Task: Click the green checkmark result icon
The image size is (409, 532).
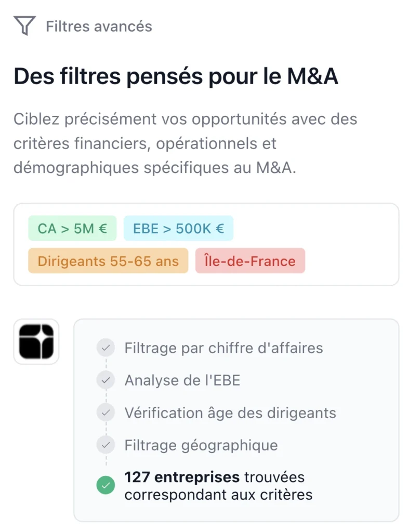Action: [105, 486]
